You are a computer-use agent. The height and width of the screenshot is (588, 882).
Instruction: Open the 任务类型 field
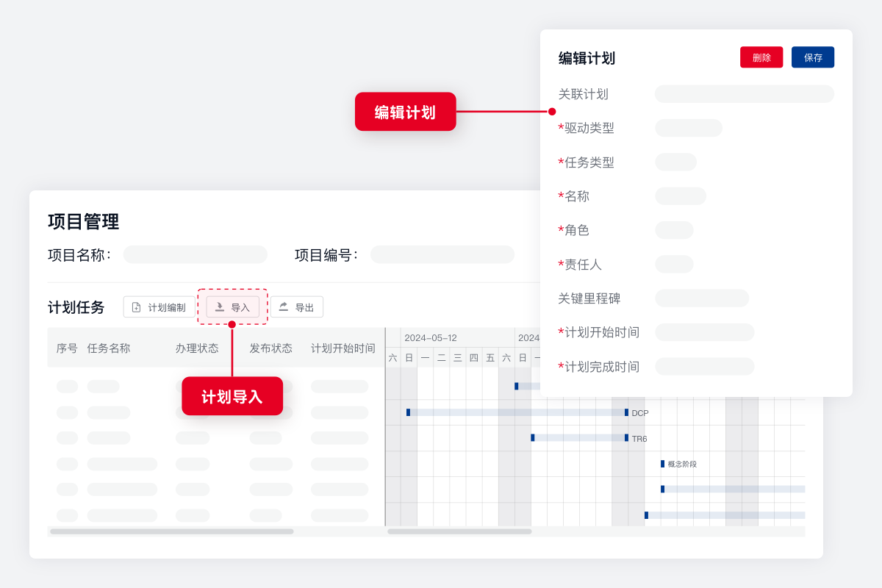675,162
